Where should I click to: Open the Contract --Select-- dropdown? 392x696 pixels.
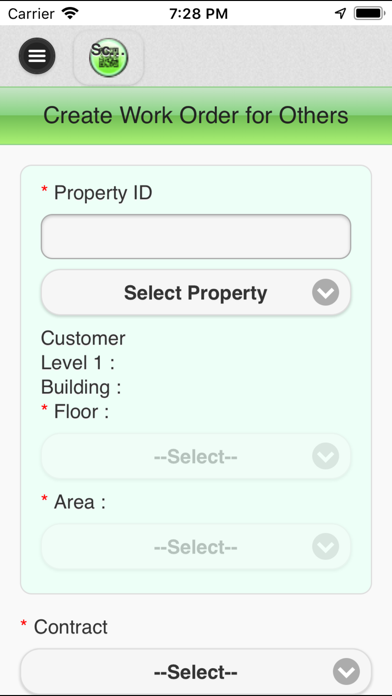pos(196,672)
